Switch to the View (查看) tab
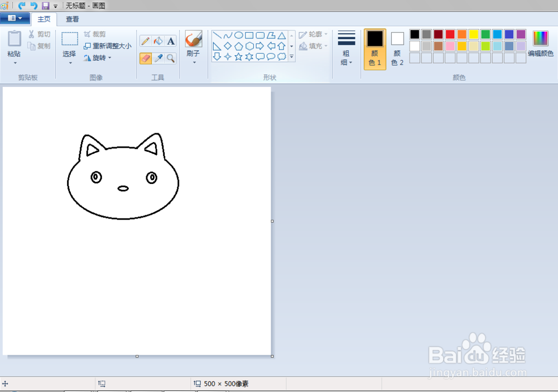This screenshot has width=558, height=392. click(72, 19)
